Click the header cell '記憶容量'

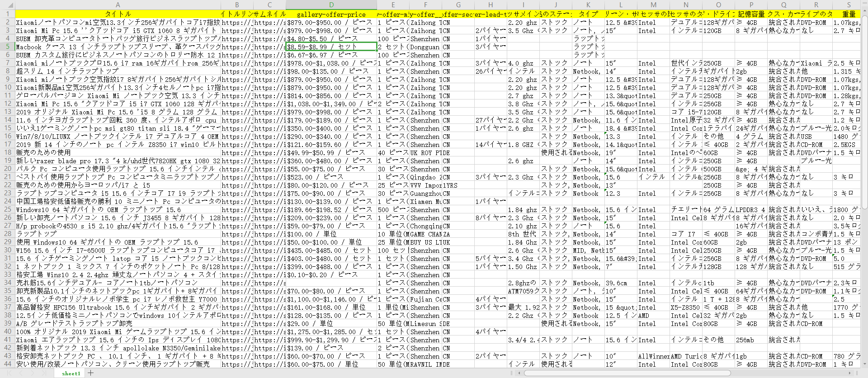tap(751, 14)
